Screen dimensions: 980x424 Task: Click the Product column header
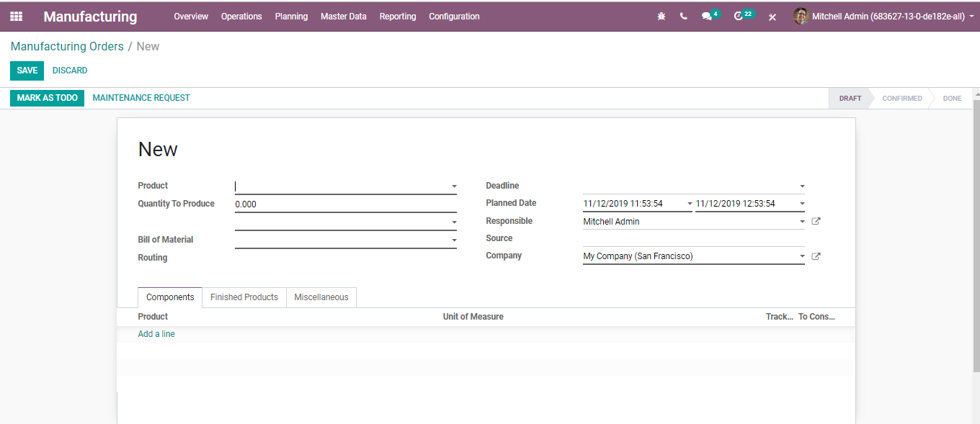pos(153,317)
